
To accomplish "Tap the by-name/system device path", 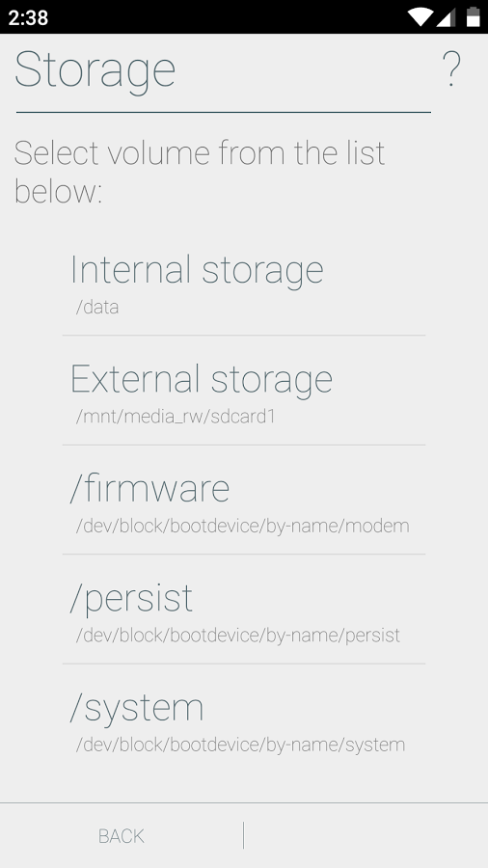I will point(240,746).
